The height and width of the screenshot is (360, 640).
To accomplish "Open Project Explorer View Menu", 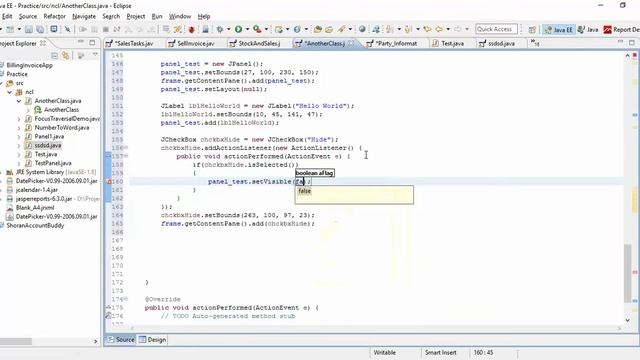I will tap(95, 55).
